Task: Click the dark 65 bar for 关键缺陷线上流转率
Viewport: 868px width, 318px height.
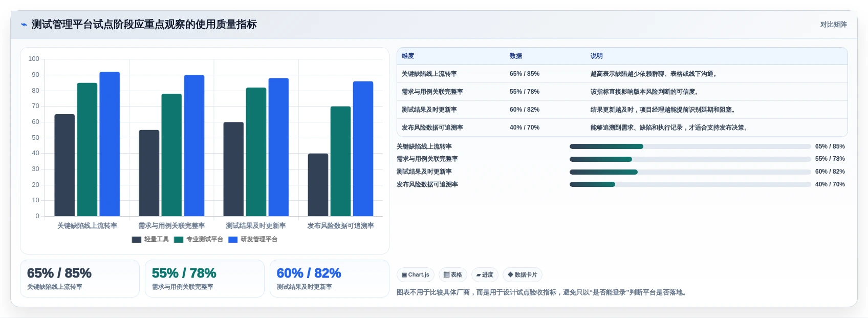Action: tap(64, 165)
